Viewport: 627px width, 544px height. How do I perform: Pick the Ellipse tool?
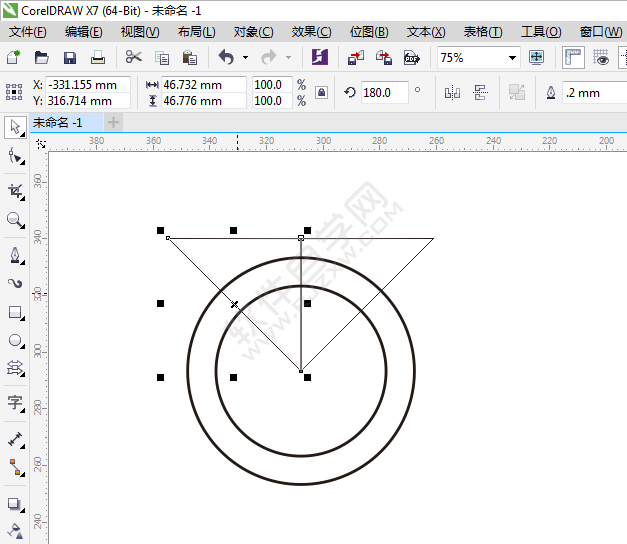pos(15,340)
